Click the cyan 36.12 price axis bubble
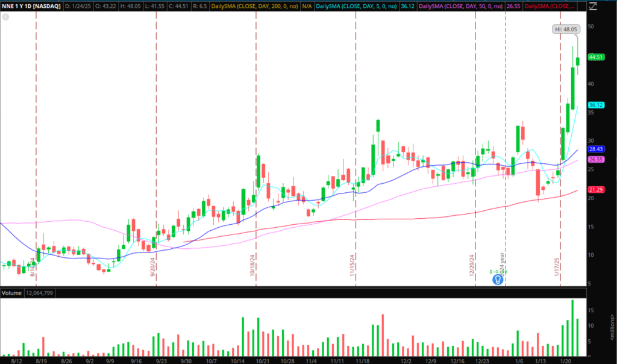617x364 pixels. [x=596, y=105]
